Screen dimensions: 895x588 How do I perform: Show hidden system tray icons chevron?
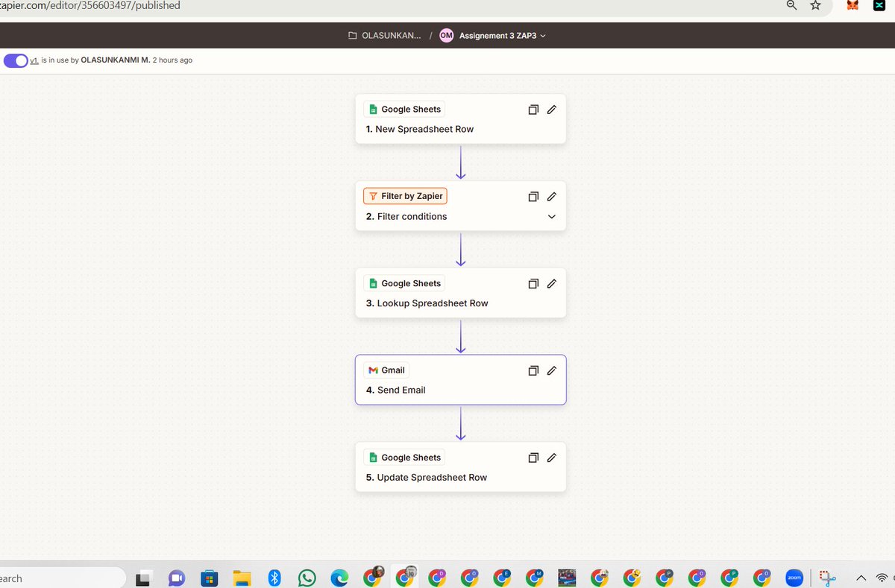click(x=861, y=578)
